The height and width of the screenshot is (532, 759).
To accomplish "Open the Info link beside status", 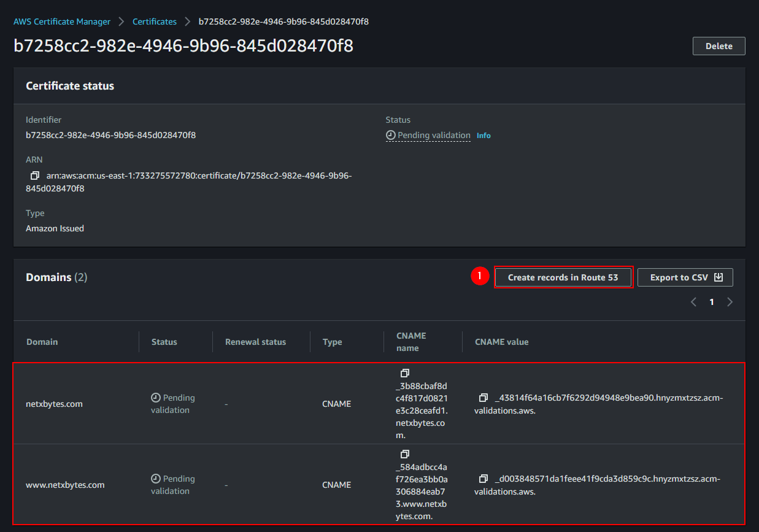I will point(484,136).
